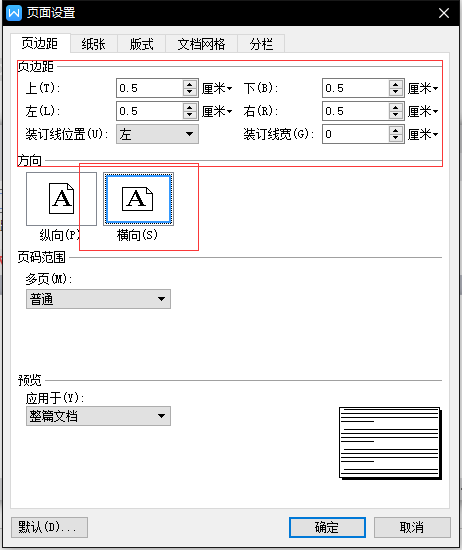The image size is (462, 550).
Task: Expand the 多页 multiple pages dropdown
Action: [x=99, y=299]
